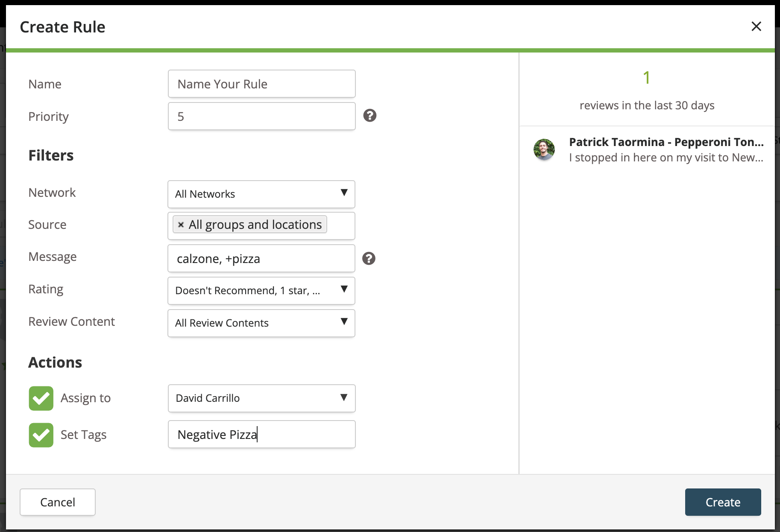
Task: Click the reviews count number 1
Action: click(x=647, y=78)
